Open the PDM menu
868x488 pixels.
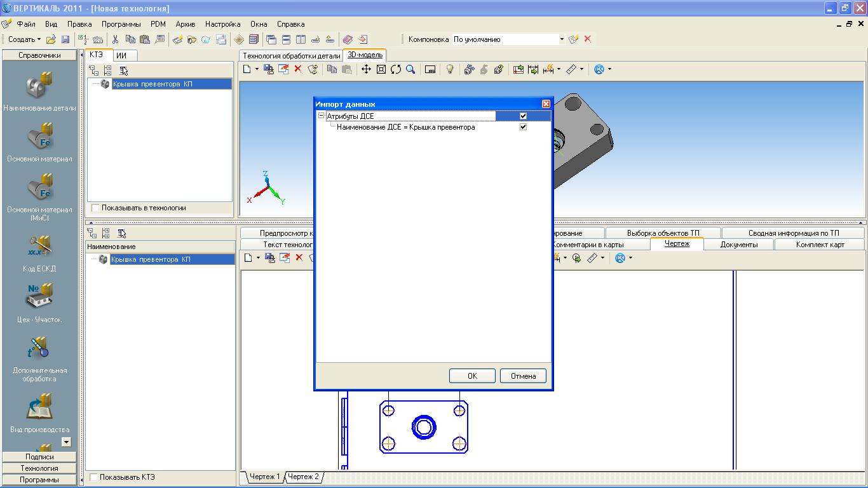[x=158, y=24]
